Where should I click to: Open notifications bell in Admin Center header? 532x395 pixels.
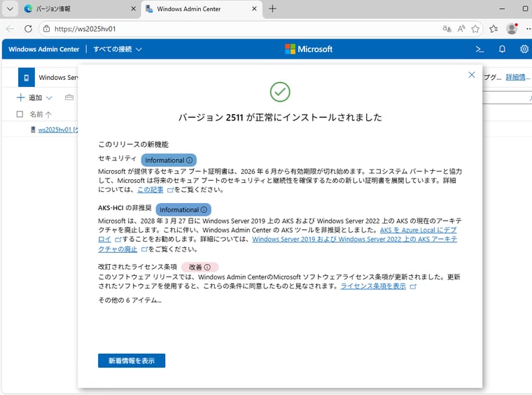[502, 49]
